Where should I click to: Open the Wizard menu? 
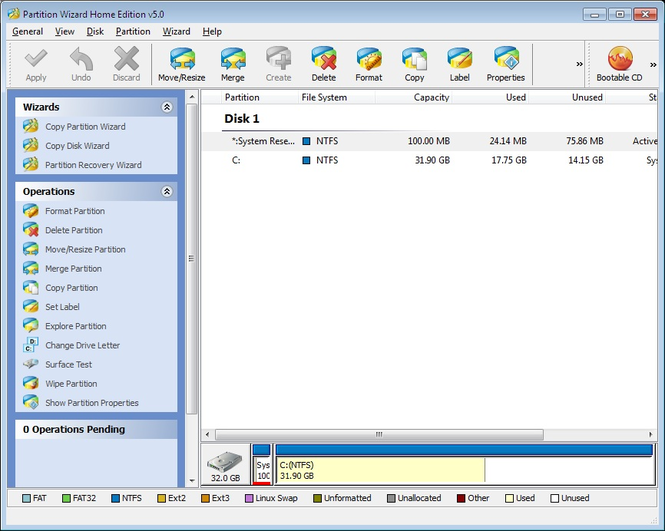176,31
